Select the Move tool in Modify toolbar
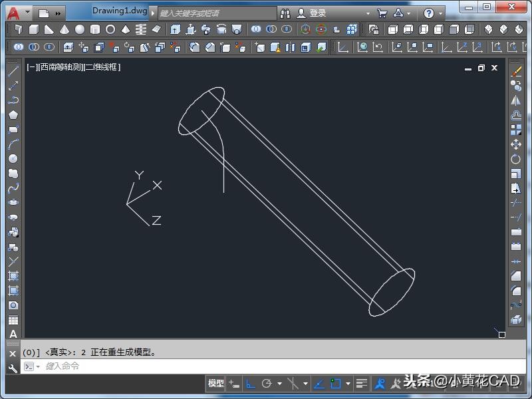The height and width of the screenshot is (399, 532). [516, 144]
